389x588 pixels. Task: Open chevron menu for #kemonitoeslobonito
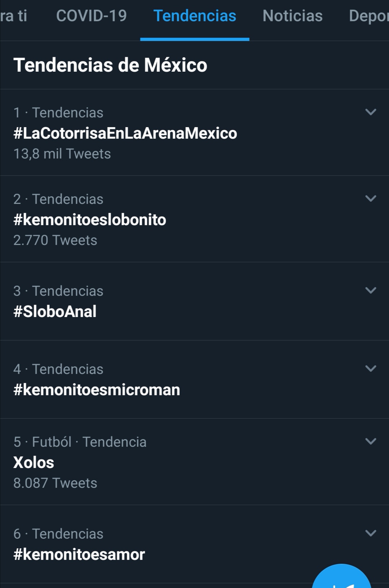tap(371, 199)
